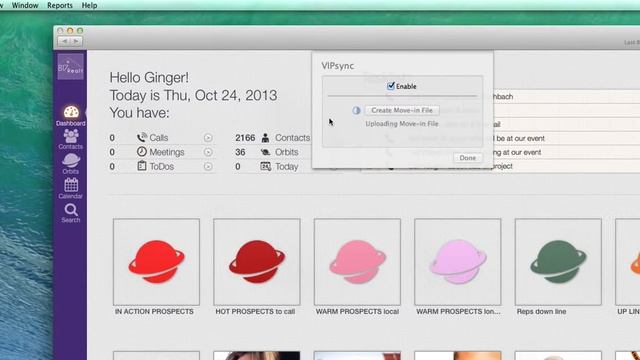Viewport: 640px width, 360px height.
Task: Toggle the VIPsync Enable checkbox
Action: point(391,86)
